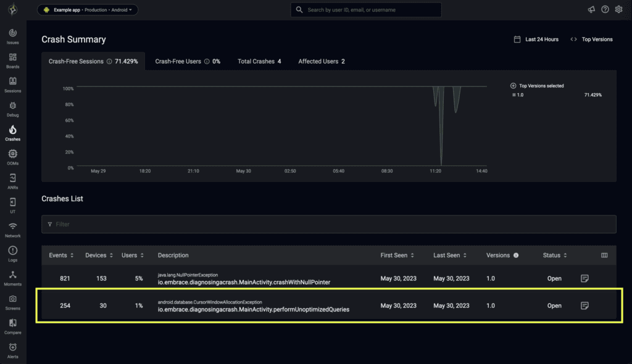The image size is (632, 364).
Task: Click the crashes list Filter field
Action: click(x=328, y=224)
